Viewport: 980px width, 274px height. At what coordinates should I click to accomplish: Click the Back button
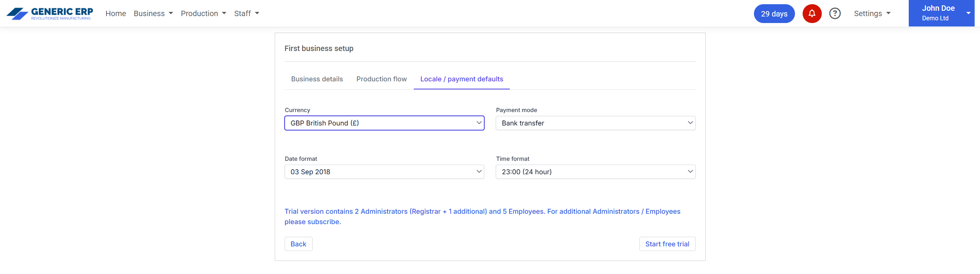point(298,244)
